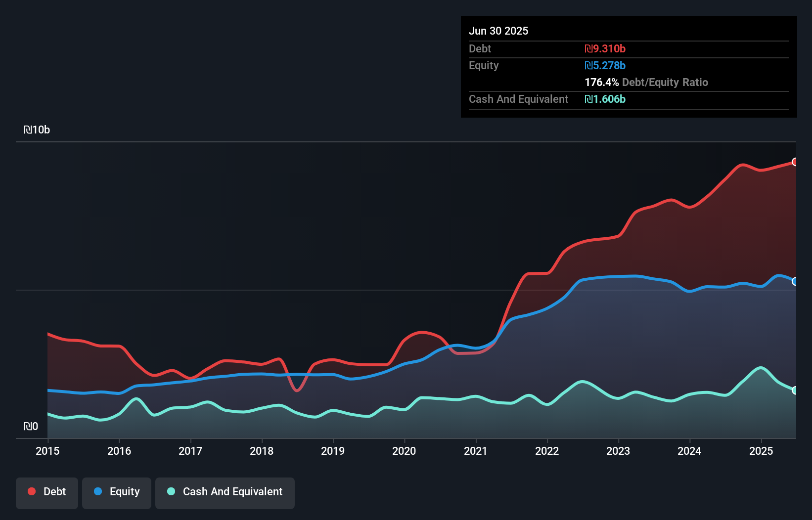
Task: Click the red ₪9.310b debt figure
Action: [604, 48]
